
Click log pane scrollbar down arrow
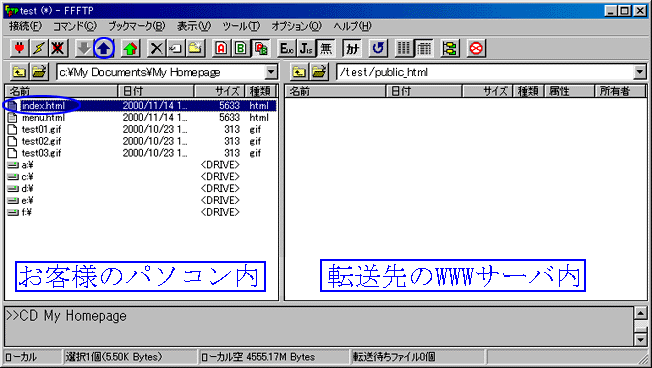[640, 340]
